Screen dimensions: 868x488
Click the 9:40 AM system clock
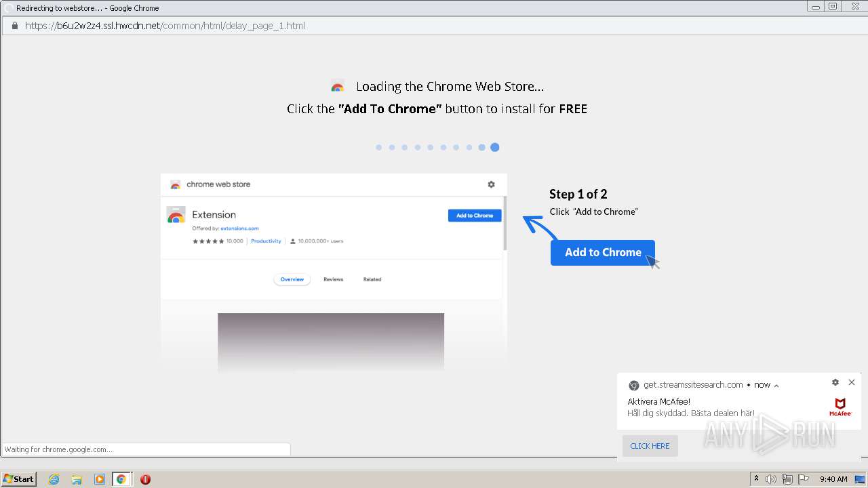[833, 479]
